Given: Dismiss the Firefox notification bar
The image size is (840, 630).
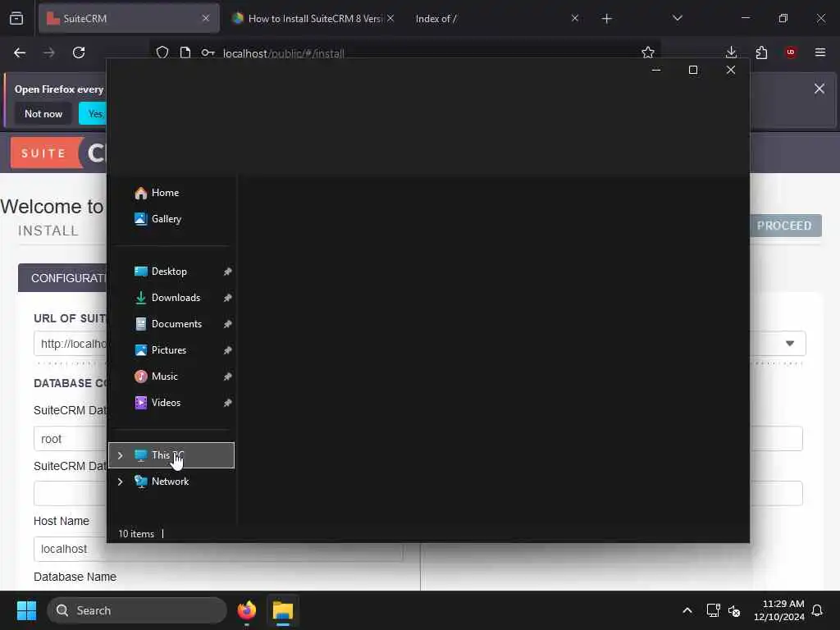Looking at the screenshot, I should click(819, 89).
